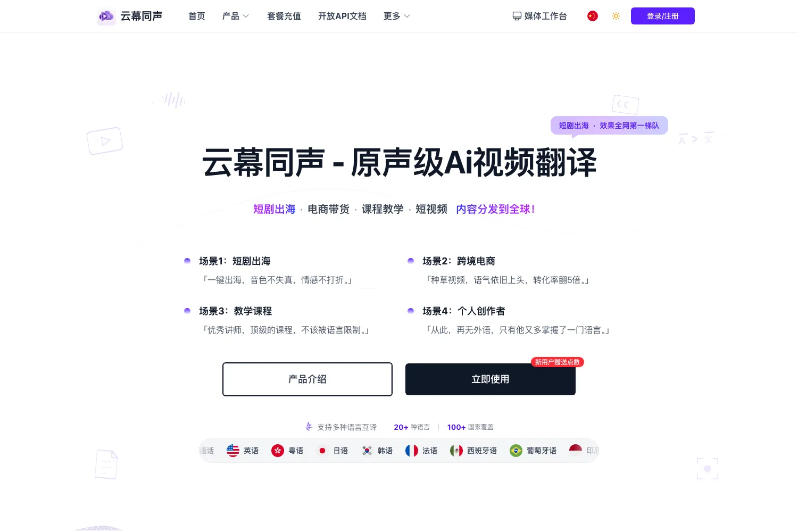Screen dimensions: 798x532
Task: Click the 「一键出海，音色不失真，情感不打折。」 quote
Action: (x=277, y=280)
